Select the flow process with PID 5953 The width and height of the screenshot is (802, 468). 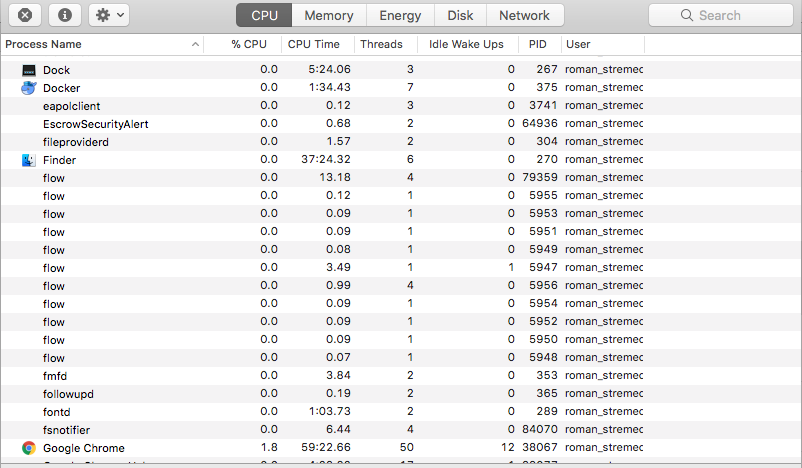click(54, 214)
